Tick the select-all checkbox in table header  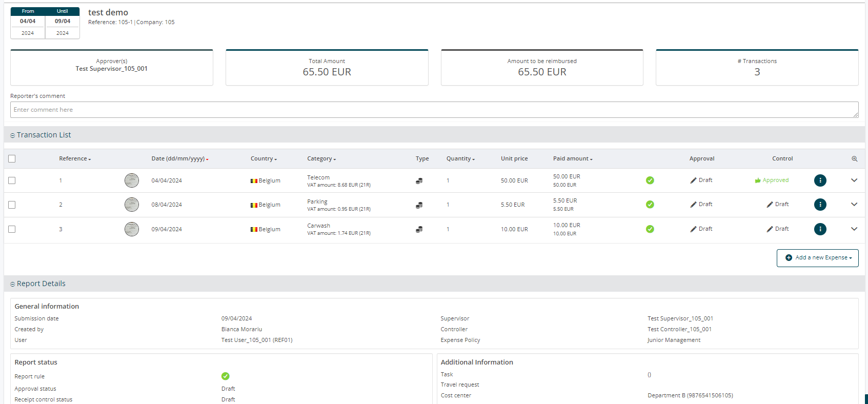point(12,159)
